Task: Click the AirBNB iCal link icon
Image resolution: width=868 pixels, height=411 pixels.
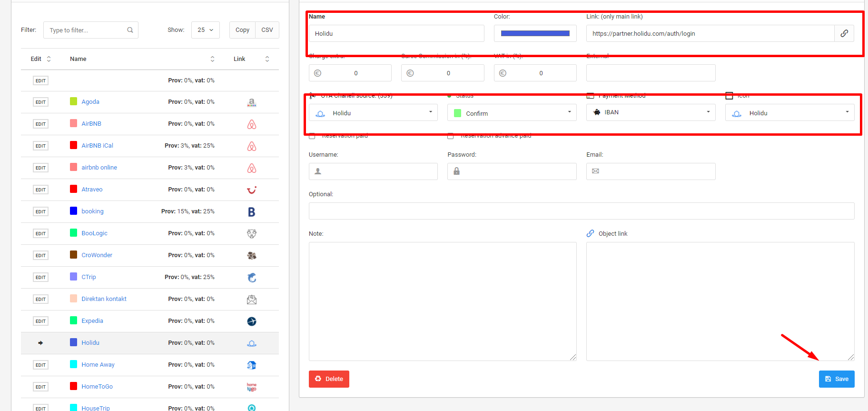Action: [252, 146]
